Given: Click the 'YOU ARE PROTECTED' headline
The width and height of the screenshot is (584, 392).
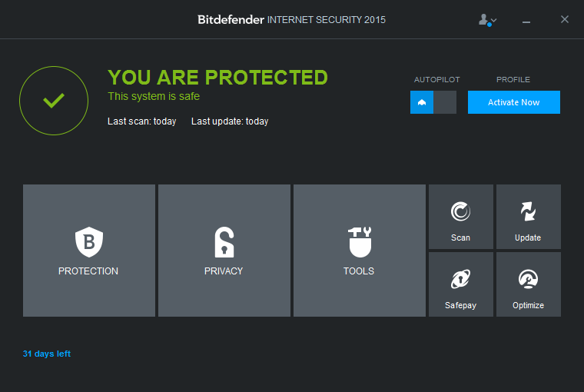Looking at the screenshot, I should (217, 78).
